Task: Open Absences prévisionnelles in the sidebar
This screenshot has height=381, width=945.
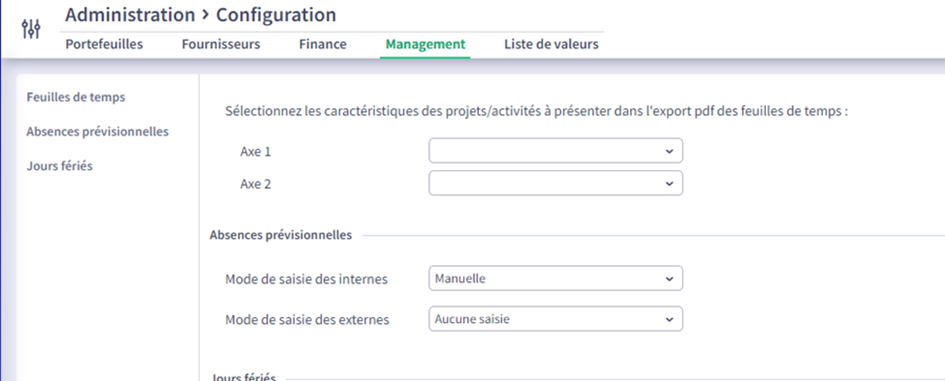Action: click(98, 131)
